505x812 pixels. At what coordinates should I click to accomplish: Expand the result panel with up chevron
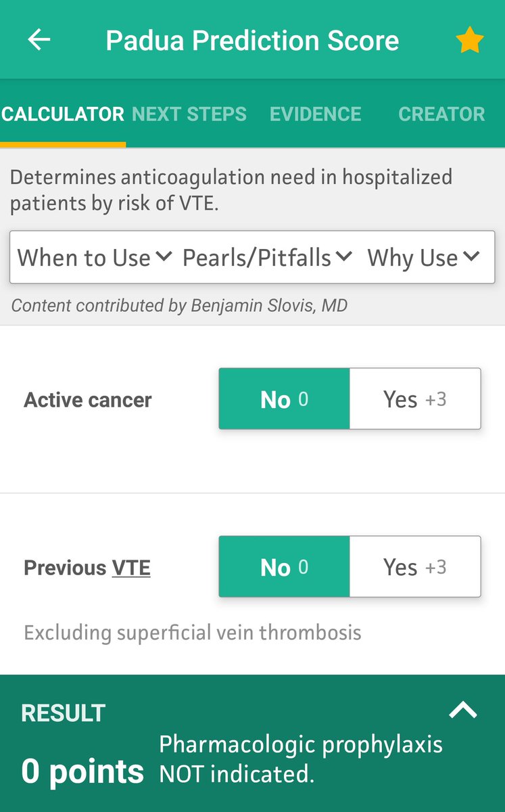[463, 710]
